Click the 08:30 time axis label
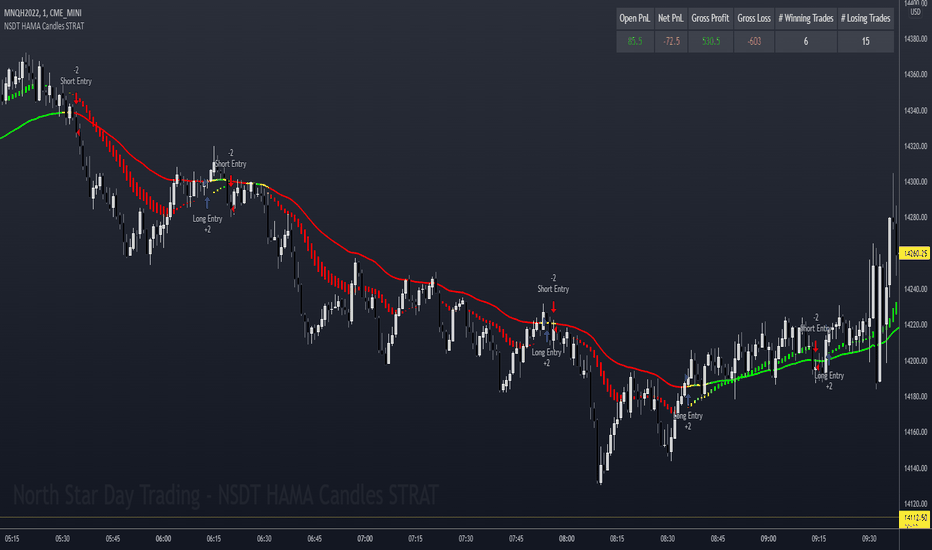 click(667, 539)
